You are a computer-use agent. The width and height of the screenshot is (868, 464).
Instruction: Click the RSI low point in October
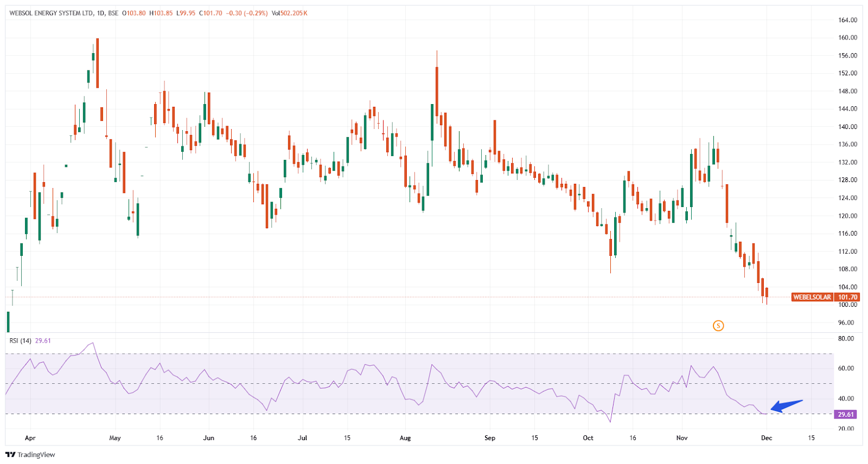pos(610,422)
